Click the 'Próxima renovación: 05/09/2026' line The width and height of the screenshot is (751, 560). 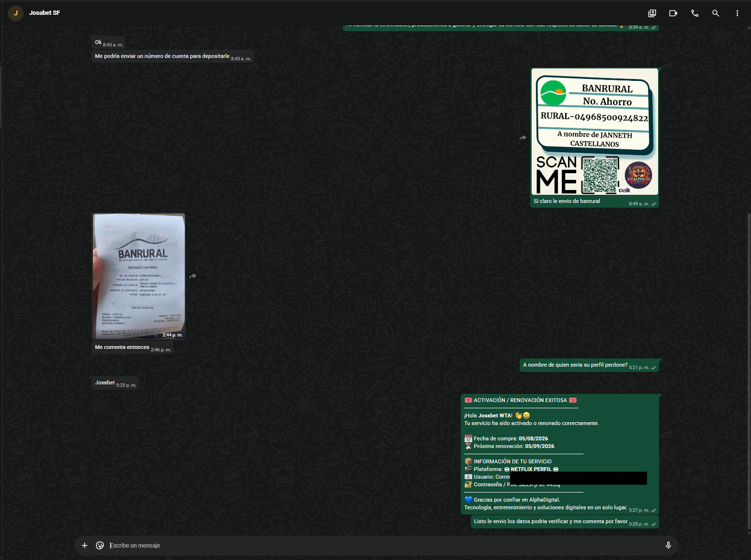(509, 446)
